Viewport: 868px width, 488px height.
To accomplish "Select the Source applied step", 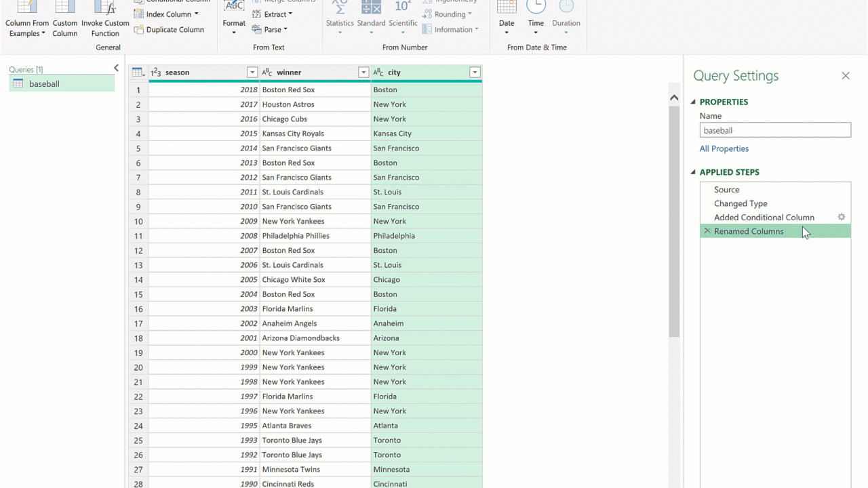I will click(x=726, y=190).
